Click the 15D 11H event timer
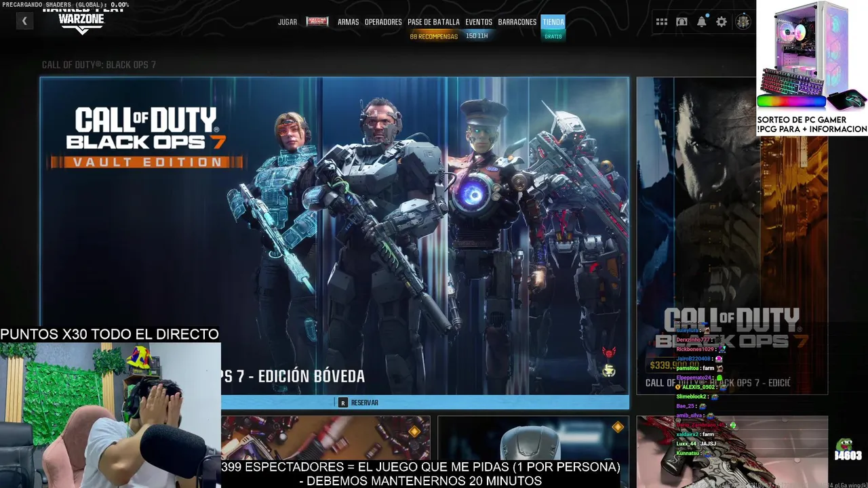This screenshot has width=868, height=488. tap(477, 36)
